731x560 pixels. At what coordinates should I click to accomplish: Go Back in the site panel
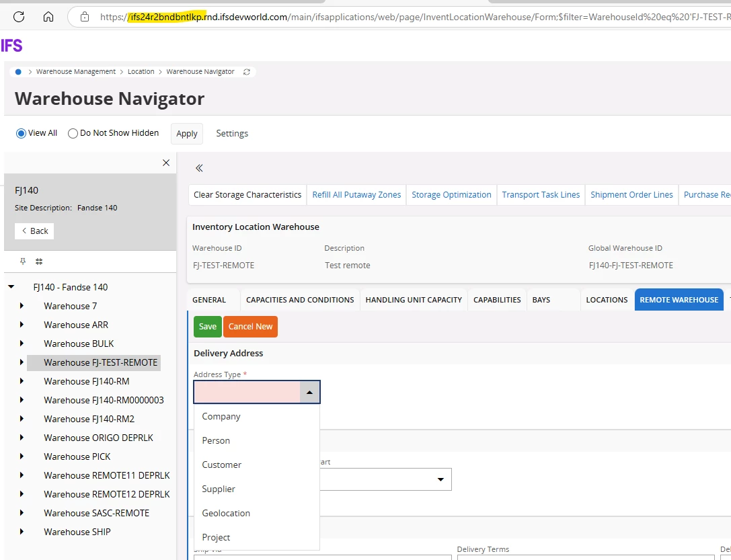[x=34, y=231]
